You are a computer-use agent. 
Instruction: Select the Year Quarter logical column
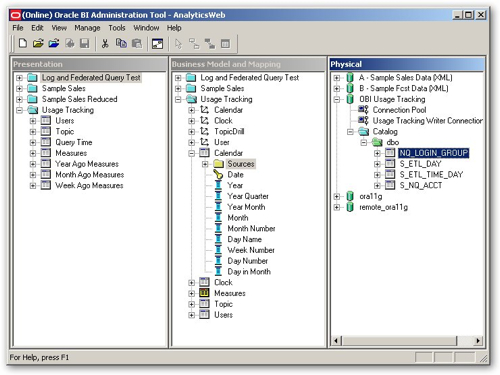[248, 196]
